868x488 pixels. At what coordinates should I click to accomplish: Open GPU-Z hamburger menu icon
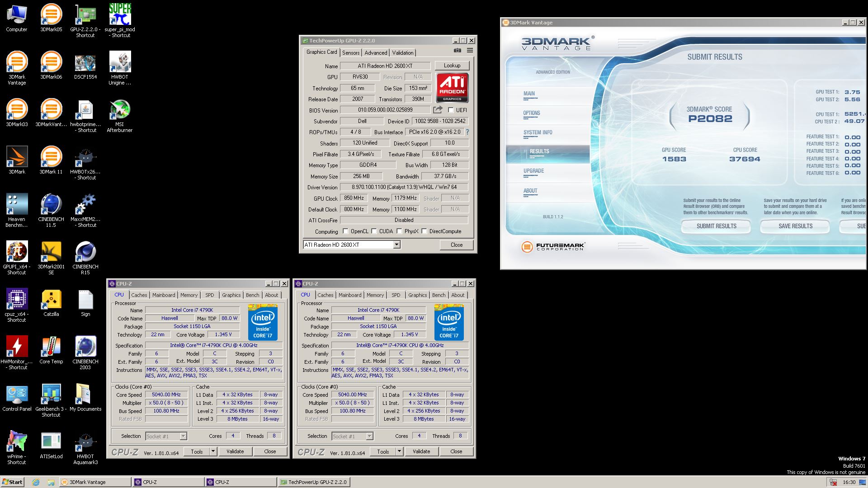[x=470, y=51]
